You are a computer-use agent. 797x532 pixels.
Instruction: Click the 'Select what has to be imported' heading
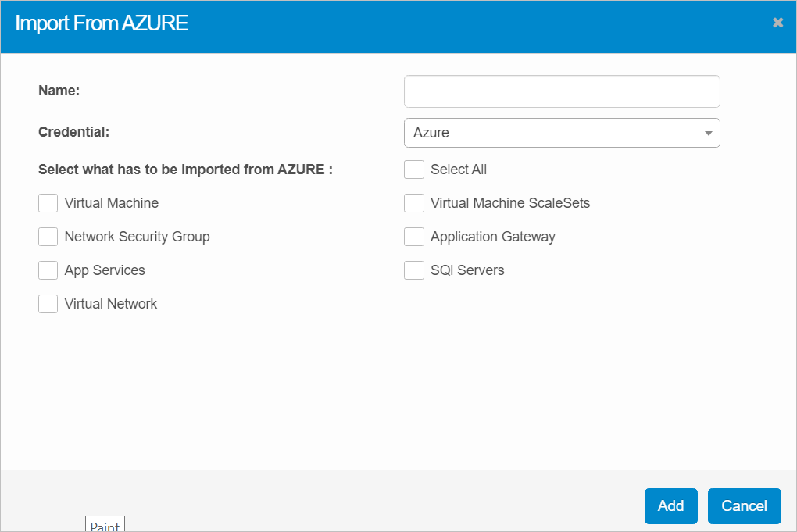click(185, 170)
